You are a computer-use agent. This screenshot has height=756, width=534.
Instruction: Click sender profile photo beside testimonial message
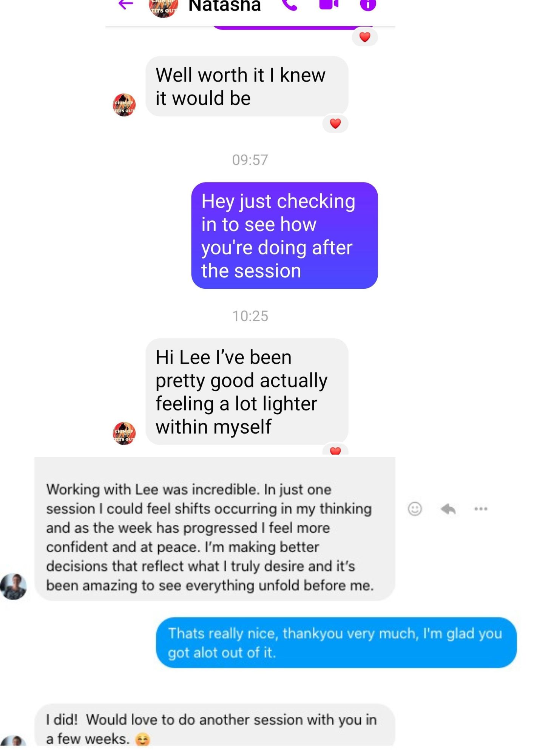pyautogui.click(x=14, y=587)
